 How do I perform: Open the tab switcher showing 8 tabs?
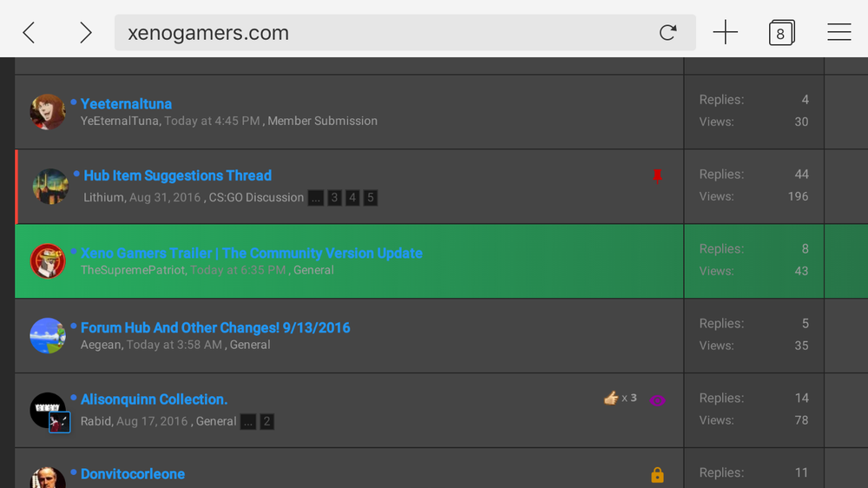[x=782, y=33]
